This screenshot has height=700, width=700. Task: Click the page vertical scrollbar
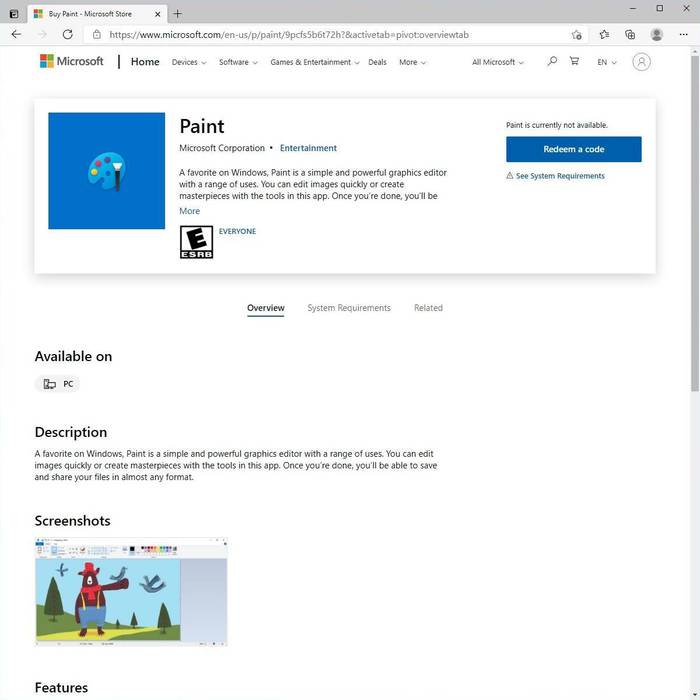pos(695,223)
